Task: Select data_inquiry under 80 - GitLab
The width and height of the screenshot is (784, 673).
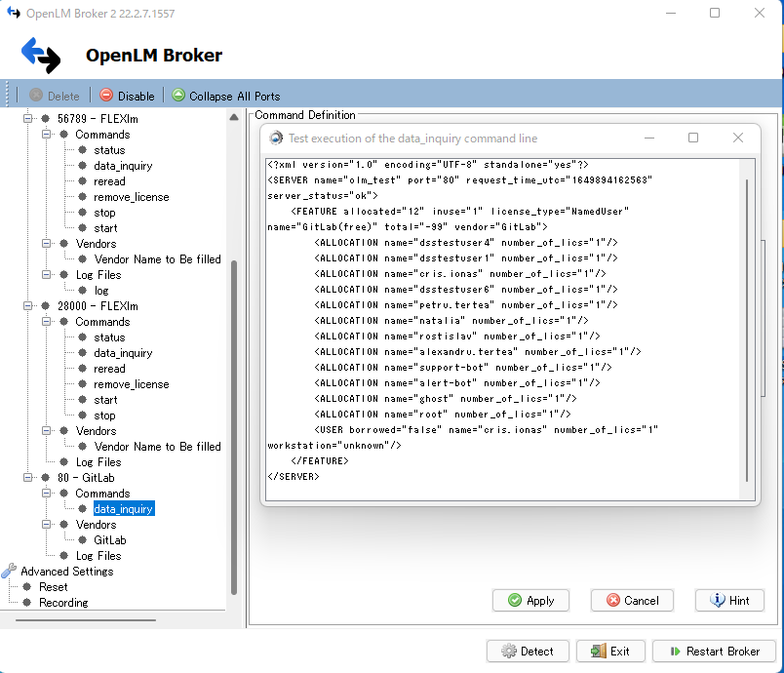Action: (x=123, y=508)
